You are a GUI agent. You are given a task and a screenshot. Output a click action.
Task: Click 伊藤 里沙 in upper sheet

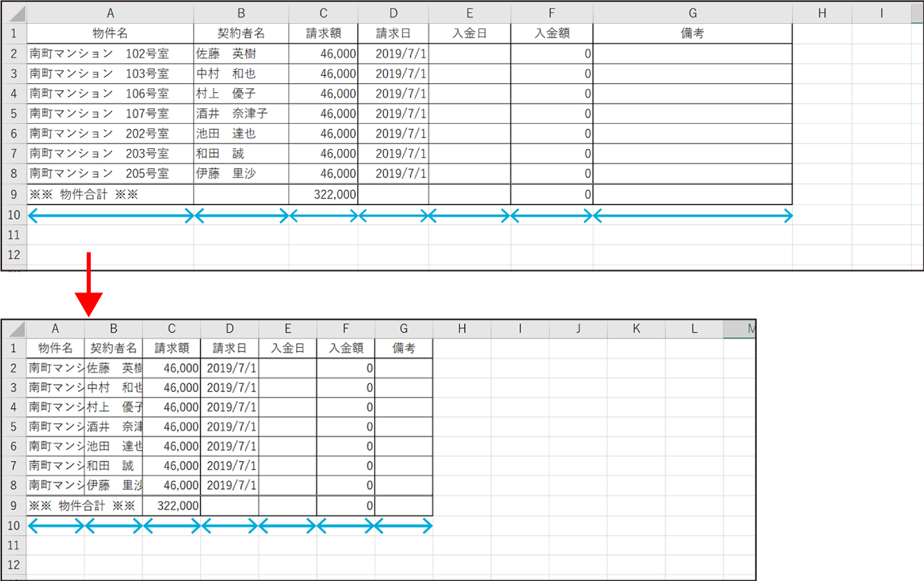click(241, 173)
